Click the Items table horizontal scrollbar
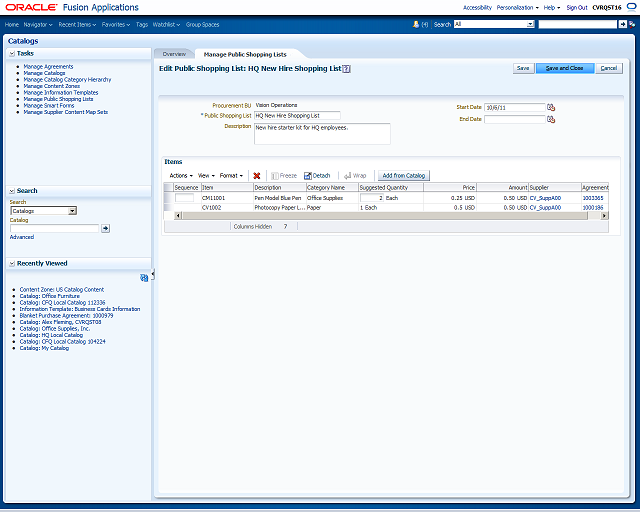The image size is (640, 512). click(x=391, y=216)
